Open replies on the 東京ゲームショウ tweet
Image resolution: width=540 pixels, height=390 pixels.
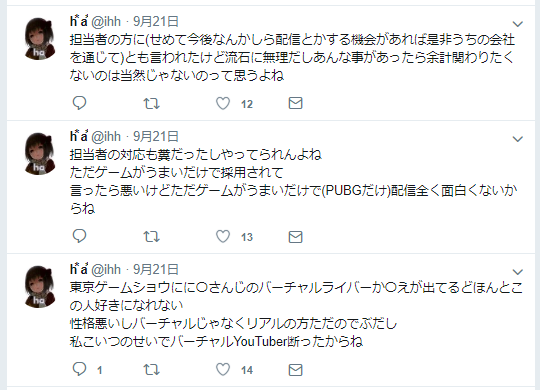tap(80, 369)
